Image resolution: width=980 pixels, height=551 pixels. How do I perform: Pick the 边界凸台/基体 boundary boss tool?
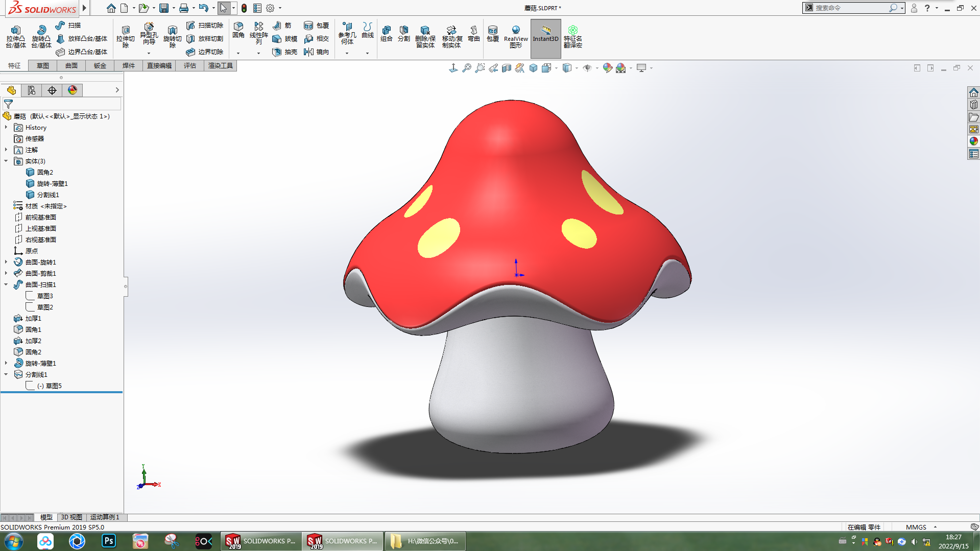pos(82,52)
